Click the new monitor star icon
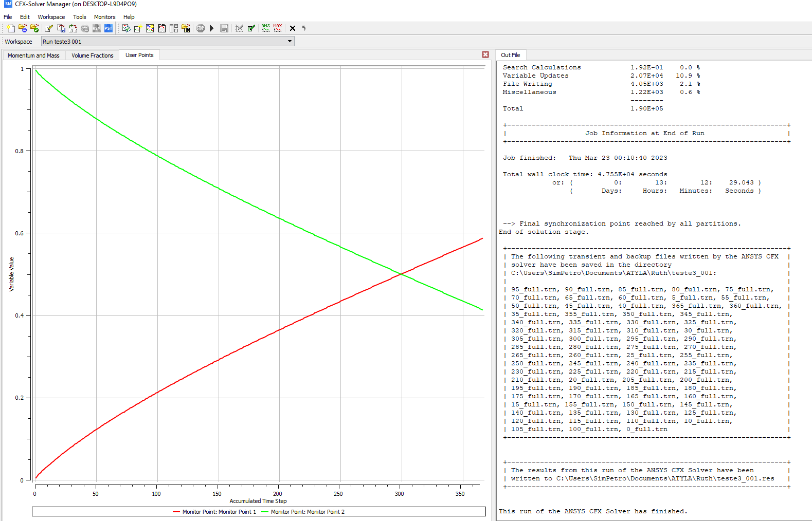 (138, 28)
